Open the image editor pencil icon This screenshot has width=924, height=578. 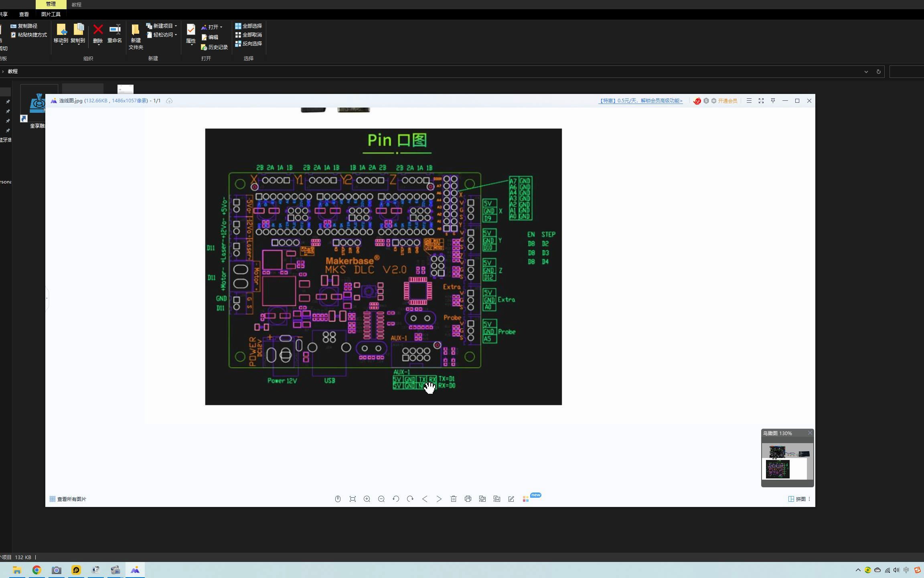click(511, 499)
